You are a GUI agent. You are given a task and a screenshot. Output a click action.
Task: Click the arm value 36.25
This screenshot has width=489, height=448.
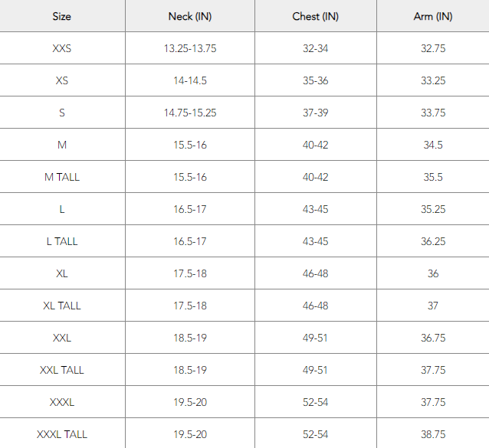pos(433,241)
